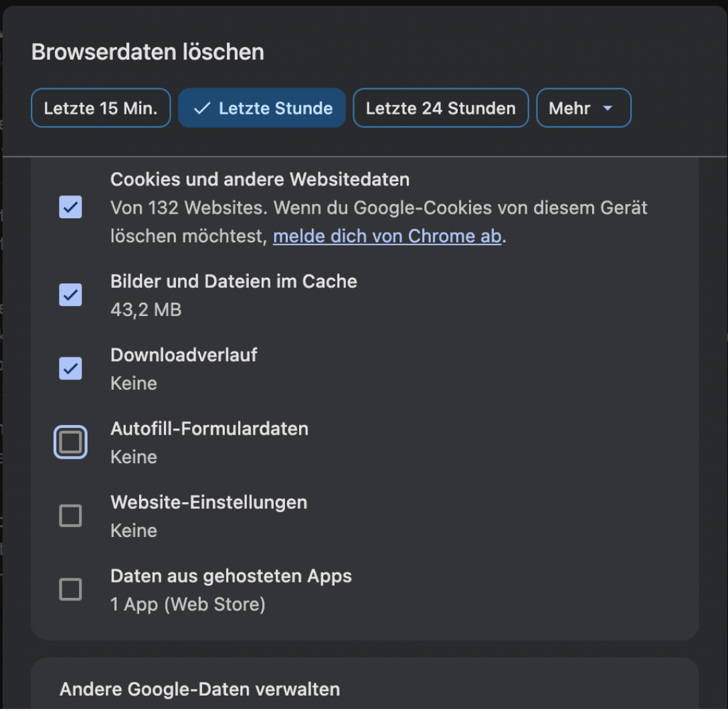Viewport: 728px width, 711px height.
Task: Select the Letzte 15 Min. time range
Action: point(100,108)
